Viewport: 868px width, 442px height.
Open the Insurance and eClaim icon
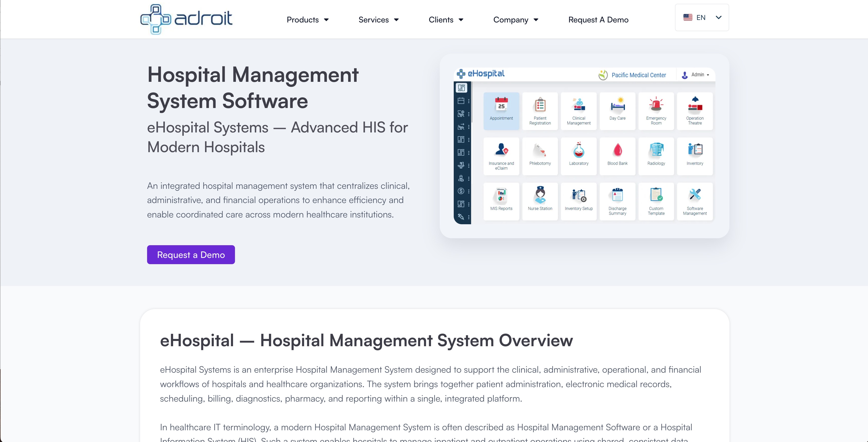coord(501,156)
